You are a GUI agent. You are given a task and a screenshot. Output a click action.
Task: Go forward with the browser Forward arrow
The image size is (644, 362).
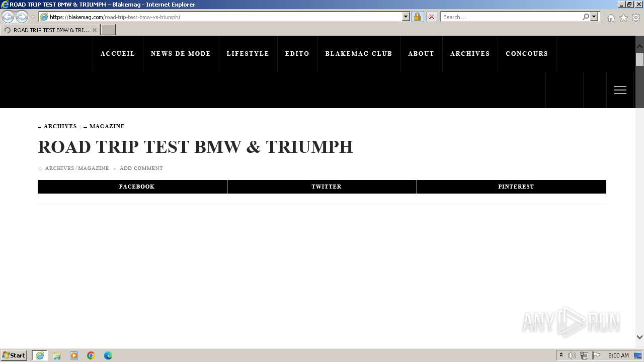[22, 17]
